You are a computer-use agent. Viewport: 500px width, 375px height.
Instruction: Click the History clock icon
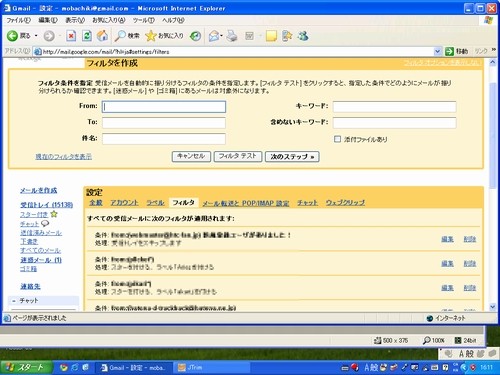pyautogui.click(x=195, y=36)
